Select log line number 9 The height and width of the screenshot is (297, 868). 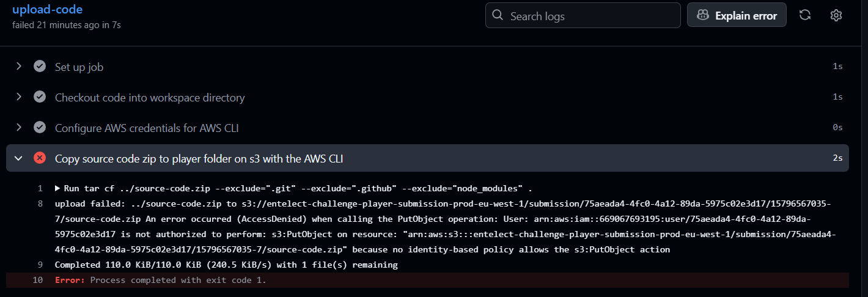[x=40, y=265]
